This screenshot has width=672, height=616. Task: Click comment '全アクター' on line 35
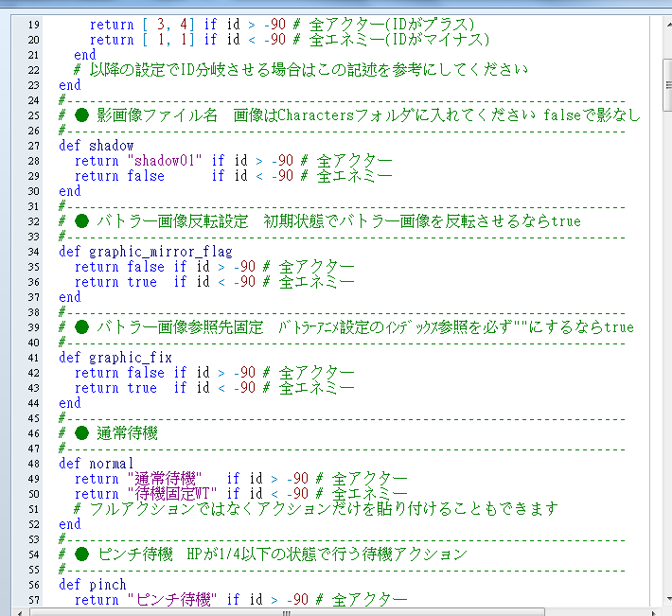point(317,267)
